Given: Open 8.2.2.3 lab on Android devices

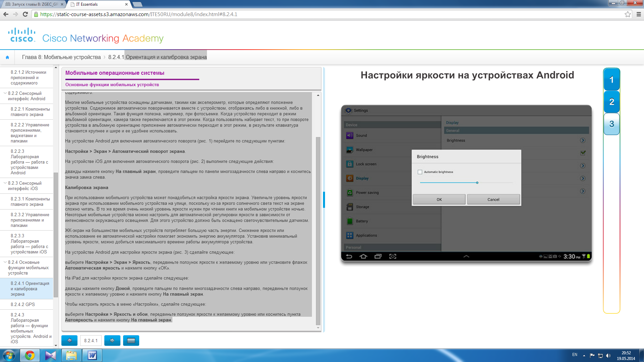Looking at the screenshot, I should click(x=26, y=162).
